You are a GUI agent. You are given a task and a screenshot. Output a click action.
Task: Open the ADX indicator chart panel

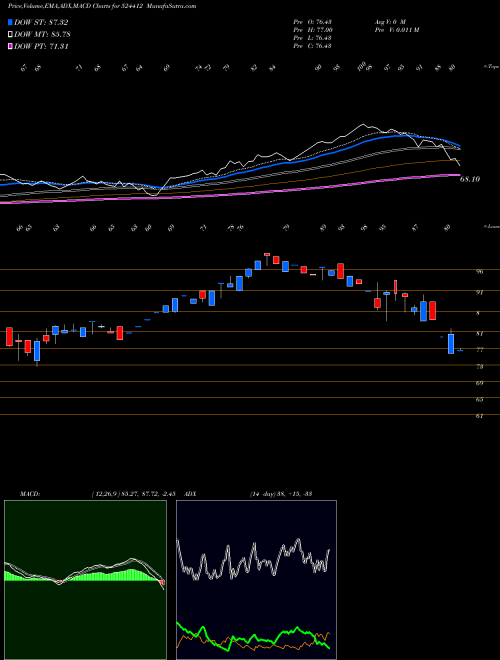pos(256,580)
